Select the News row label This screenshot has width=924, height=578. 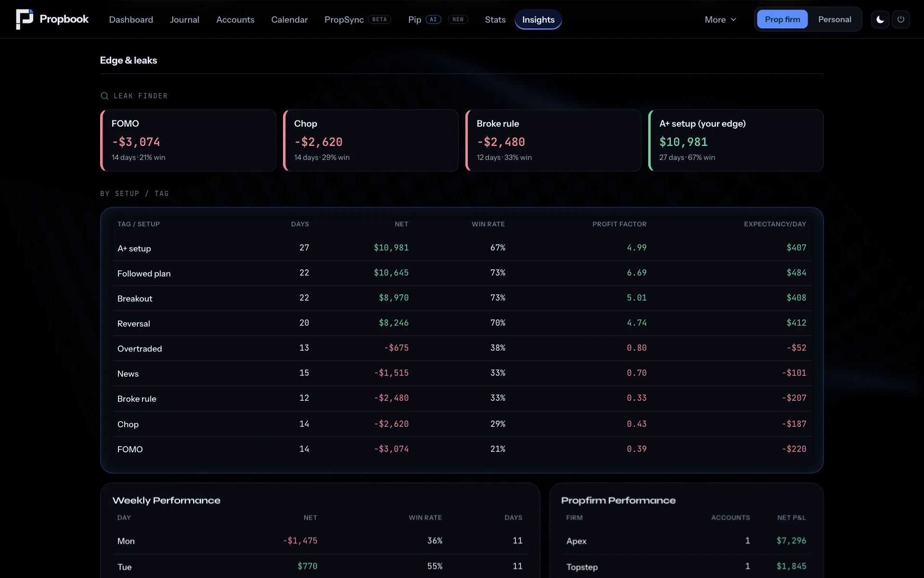point(128,374)
